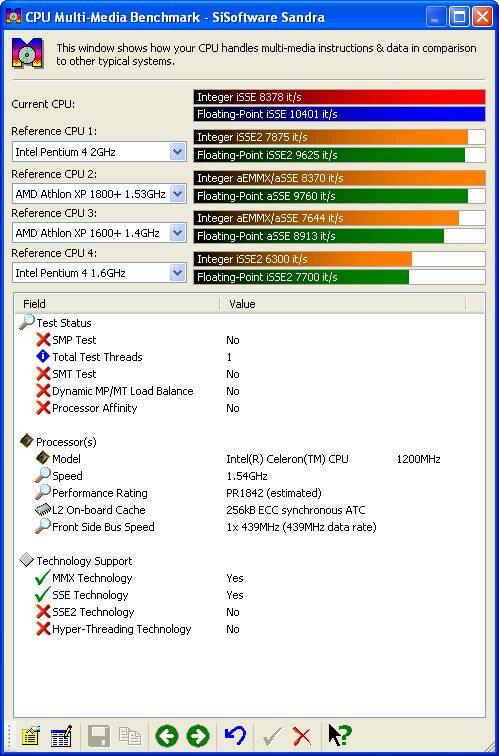Expand Reference CPU 1 dropdown arrow
The width and height of the screenshot is (499, 756).
tap(177, 152)
